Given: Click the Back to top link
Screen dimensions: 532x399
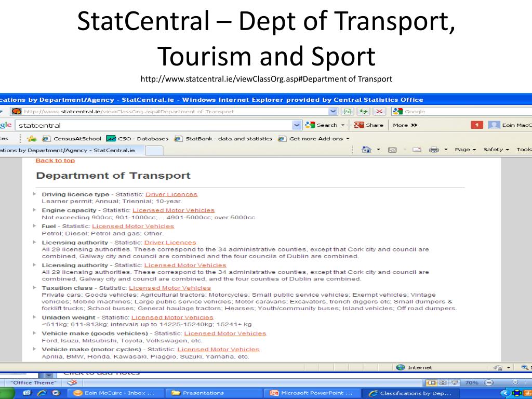Looking at the screenshot, I should pyautogui.click(x=55, y=161).
